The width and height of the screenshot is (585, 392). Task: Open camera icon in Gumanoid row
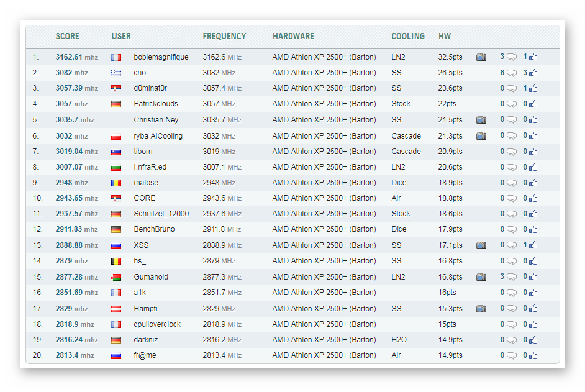pyautogui.click(x=481, y=277)
